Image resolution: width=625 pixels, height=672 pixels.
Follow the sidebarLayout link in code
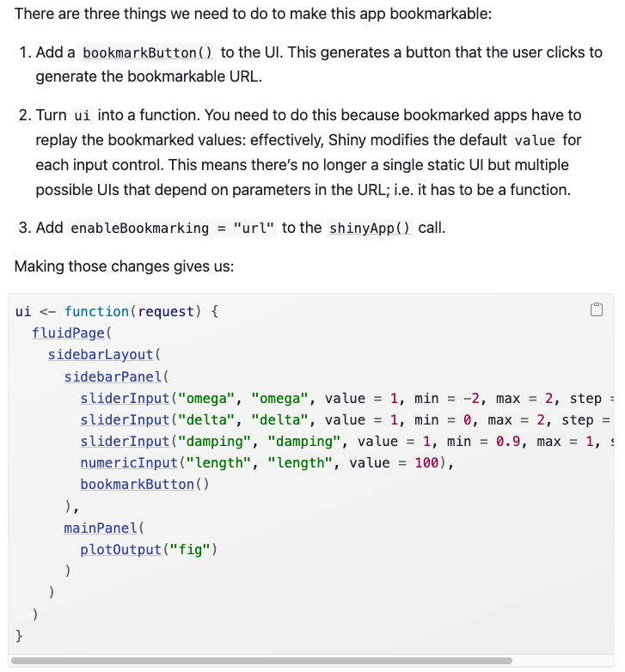(101, 354)
